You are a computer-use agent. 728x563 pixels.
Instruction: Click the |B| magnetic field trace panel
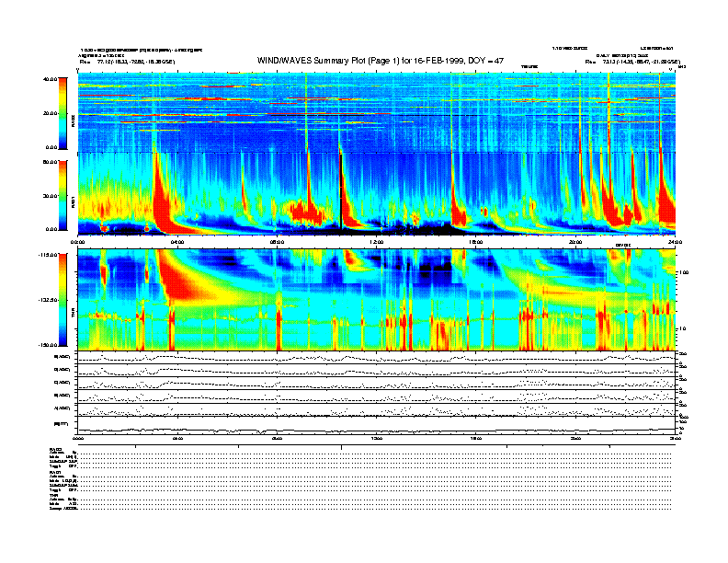coord(377,425)
